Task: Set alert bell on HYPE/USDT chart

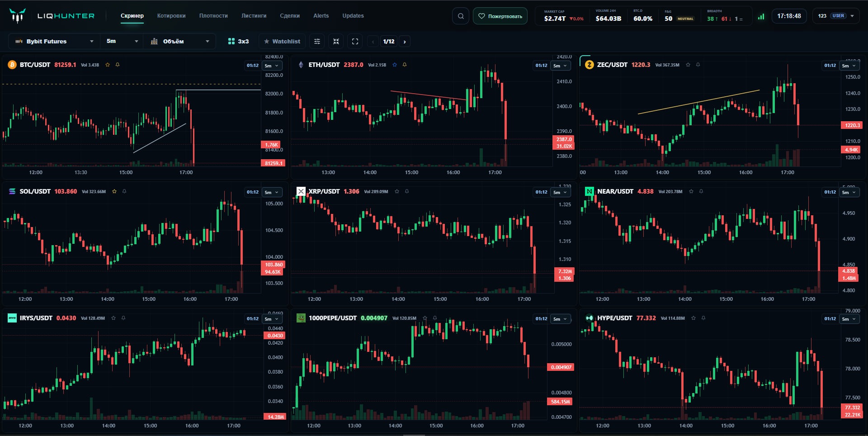Action: click(x=703, y=318)
